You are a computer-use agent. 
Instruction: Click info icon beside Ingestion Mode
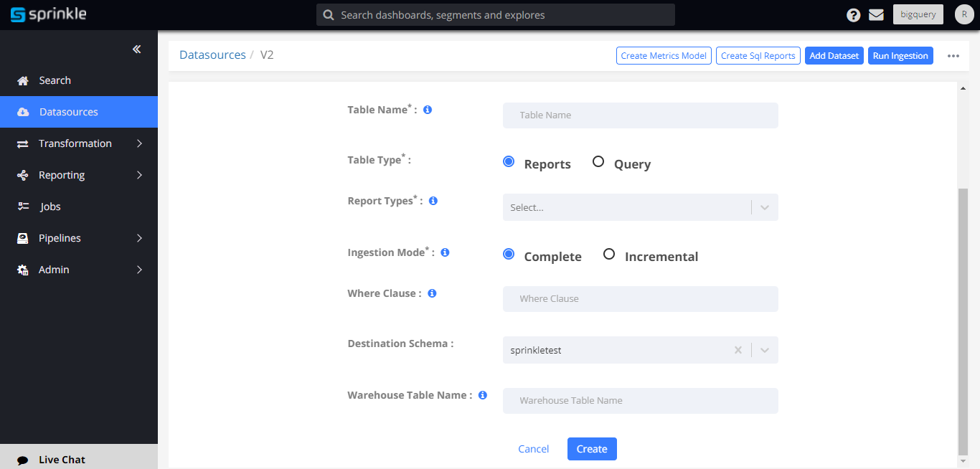pos(445,252)
